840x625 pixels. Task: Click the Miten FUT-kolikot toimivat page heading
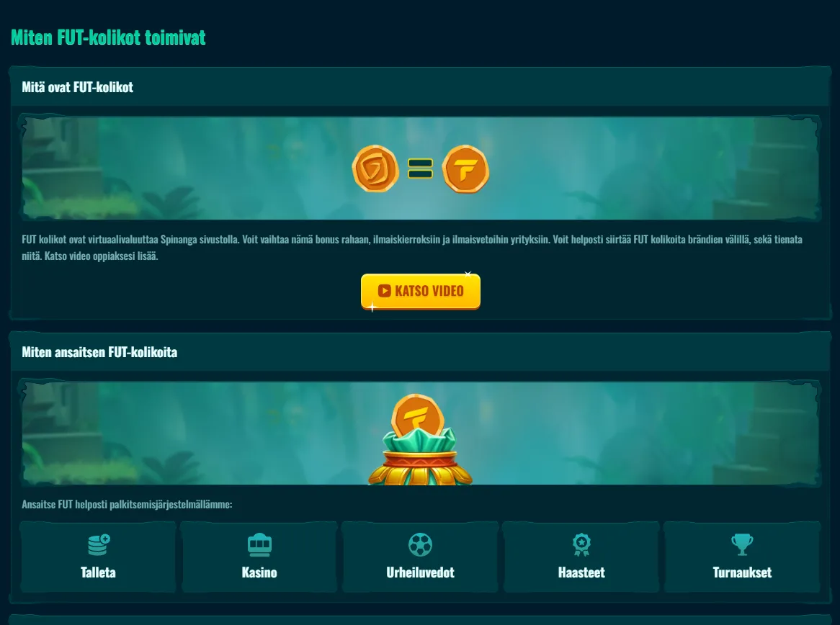108,37
